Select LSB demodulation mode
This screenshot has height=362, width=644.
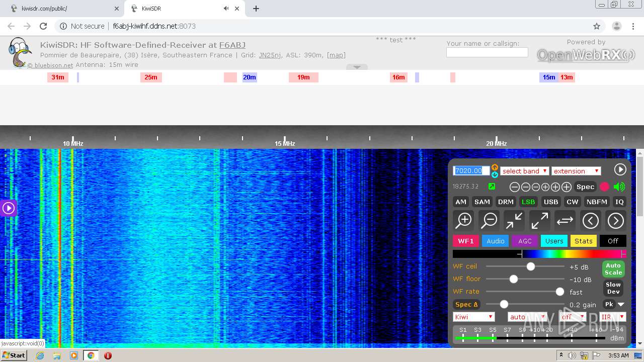pos(528,202)
